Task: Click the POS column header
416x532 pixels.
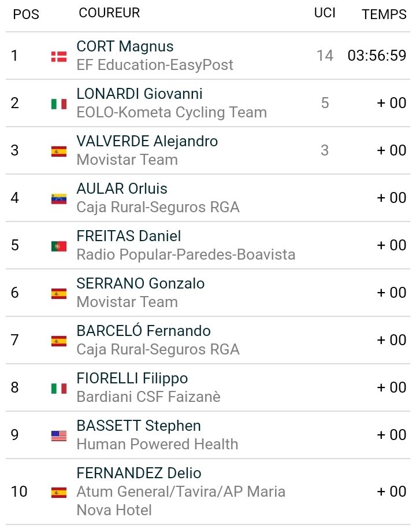Action: [x=26, y=14]
